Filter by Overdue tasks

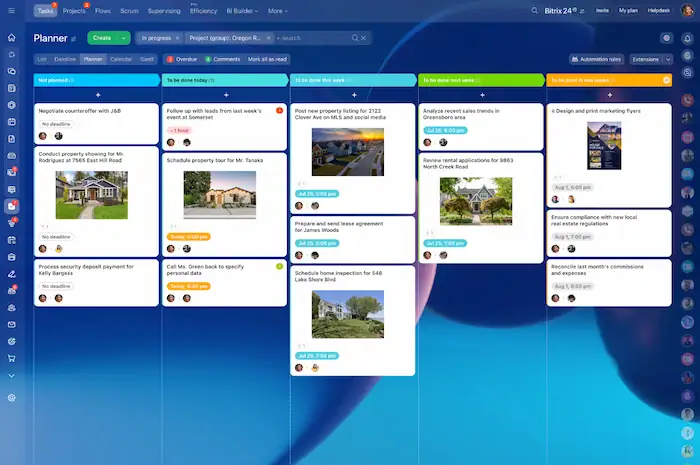click(x=182, y=59)
